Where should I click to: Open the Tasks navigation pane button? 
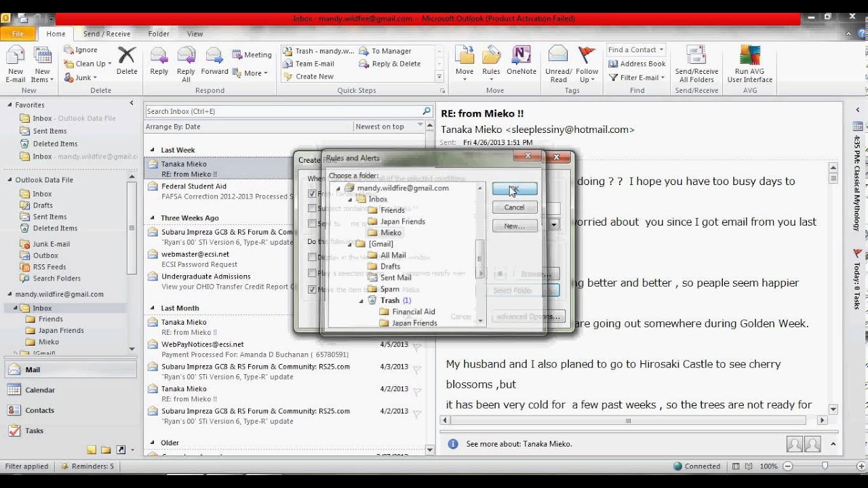71,430
